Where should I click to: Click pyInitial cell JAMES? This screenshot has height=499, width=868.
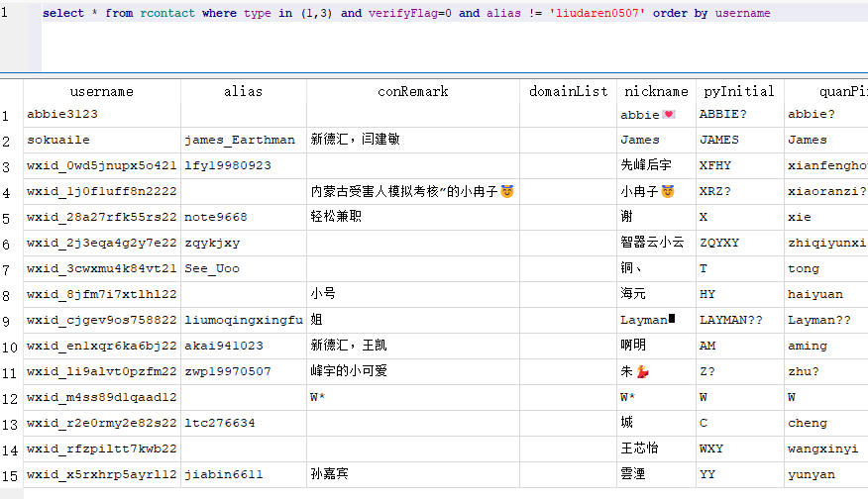click(x=739, y=140)
